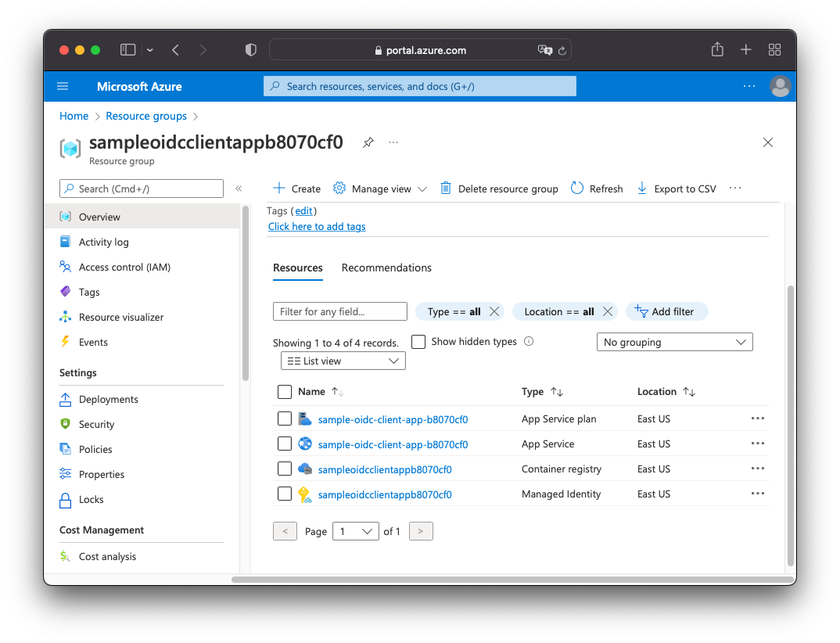This screenshot has height=643, width=840.
Task: Click the info icon beside Show hidden types
Action: click(x=529, y=341)
